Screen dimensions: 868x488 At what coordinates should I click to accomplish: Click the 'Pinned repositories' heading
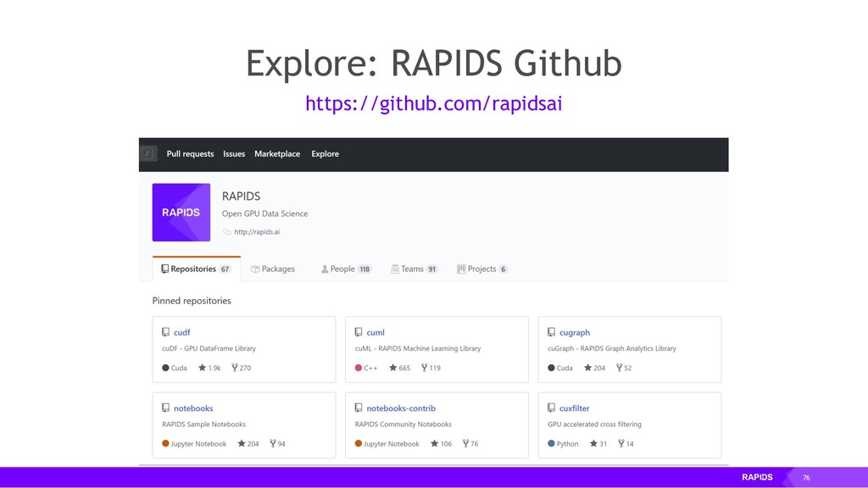192,301
